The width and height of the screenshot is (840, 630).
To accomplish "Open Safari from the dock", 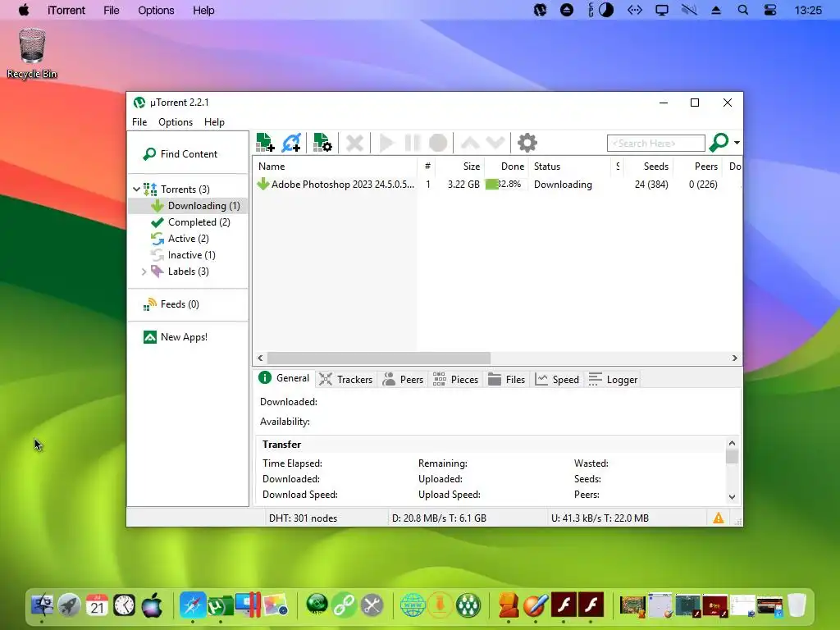I will point(192,605).
